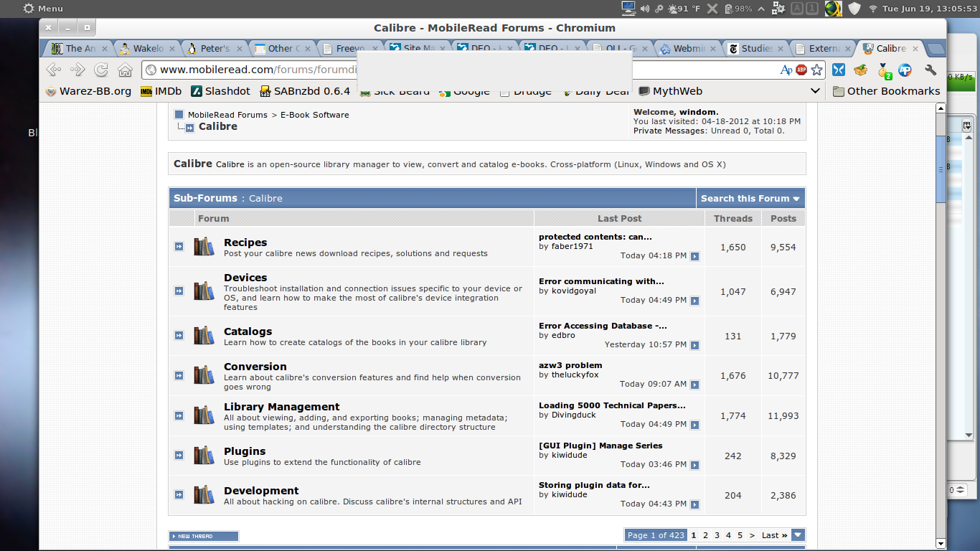
Task: Reload the current page
Action: (101, 70)
